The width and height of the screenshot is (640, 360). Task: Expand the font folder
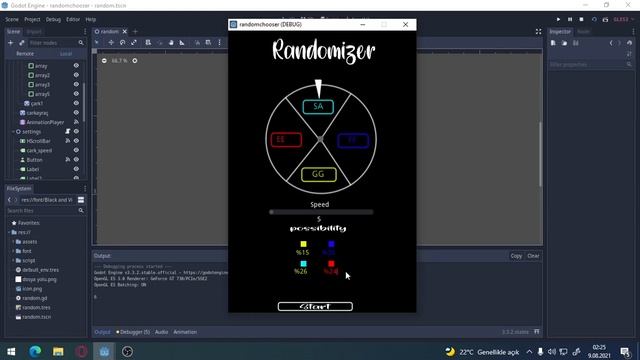pos(13,251)
